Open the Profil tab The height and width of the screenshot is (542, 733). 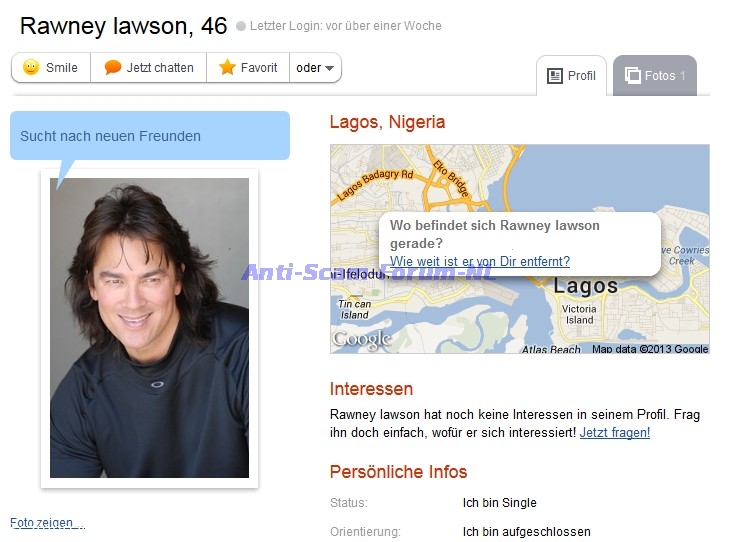[x=571, y=76]
